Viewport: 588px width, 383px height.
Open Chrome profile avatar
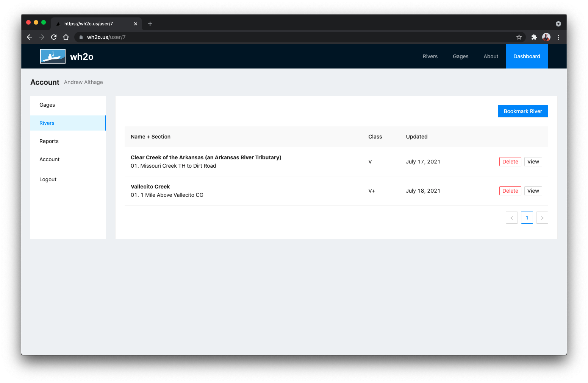click(546, 37)
